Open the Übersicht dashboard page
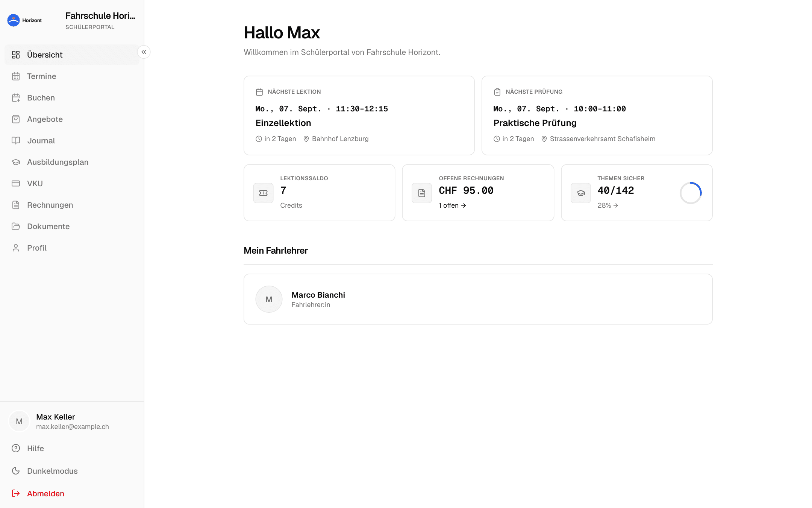The height and width of the screenshot is (508, 812). pyautogui.click(x=72, y=55)
